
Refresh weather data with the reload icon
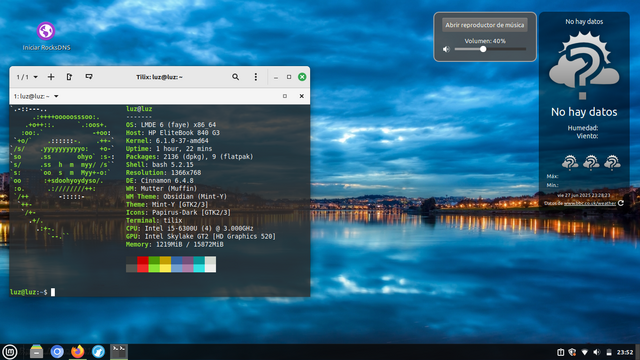coord(621,203)
